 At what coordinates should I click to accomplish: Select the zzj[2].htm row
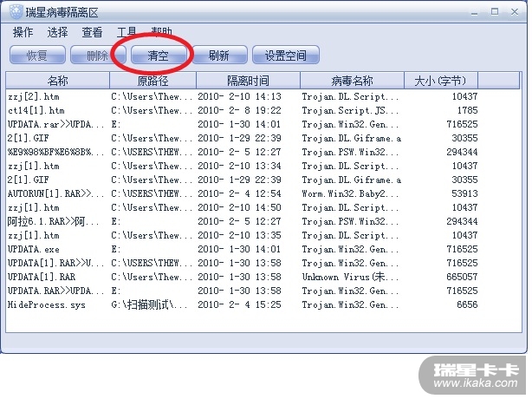[243, 97]
